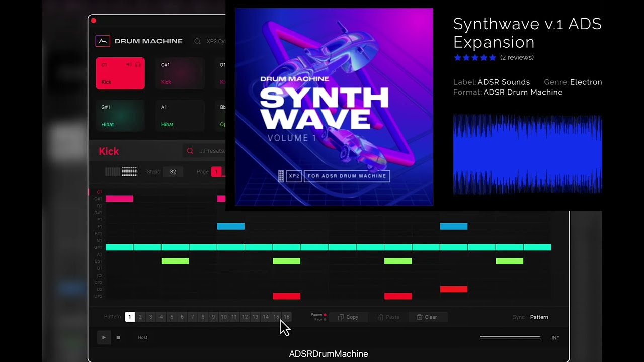Viewport: 644px width, 362px height.
Task: Select pattern slot 8
Action: coord(203,317)
